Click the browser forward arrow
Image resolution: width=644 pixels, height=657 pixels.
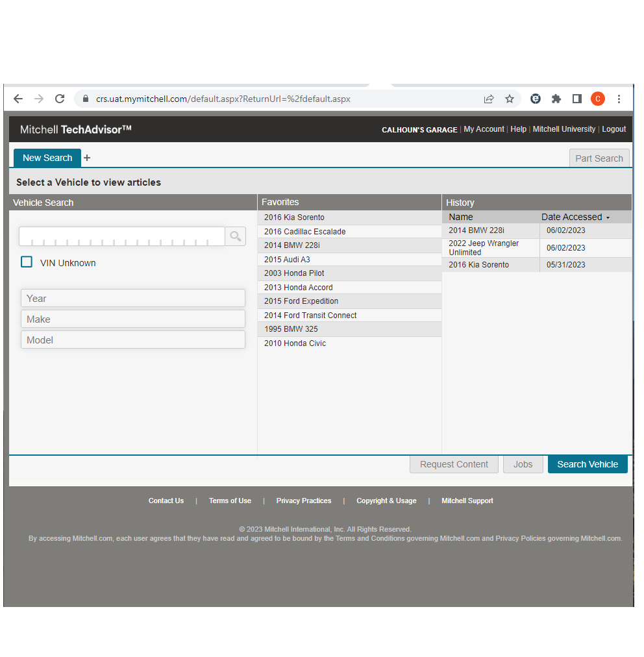pyautogui.click(x=39, y=99)
